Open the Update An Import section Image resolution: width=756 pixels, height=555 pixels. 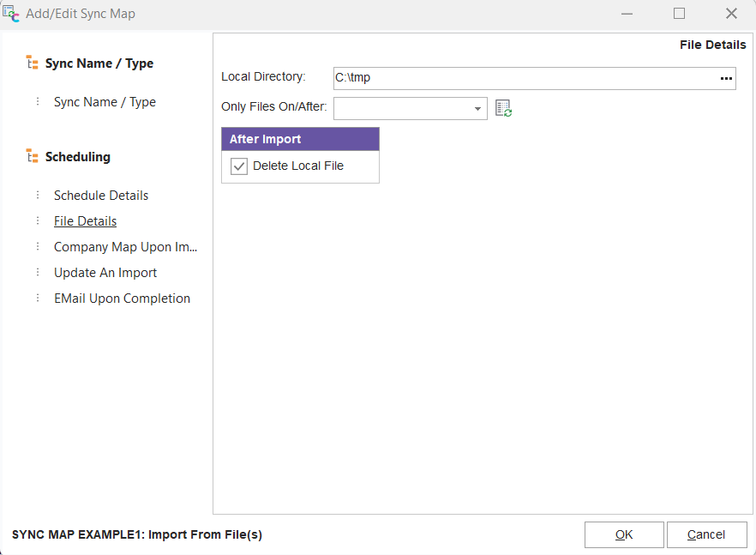point(105,273)
